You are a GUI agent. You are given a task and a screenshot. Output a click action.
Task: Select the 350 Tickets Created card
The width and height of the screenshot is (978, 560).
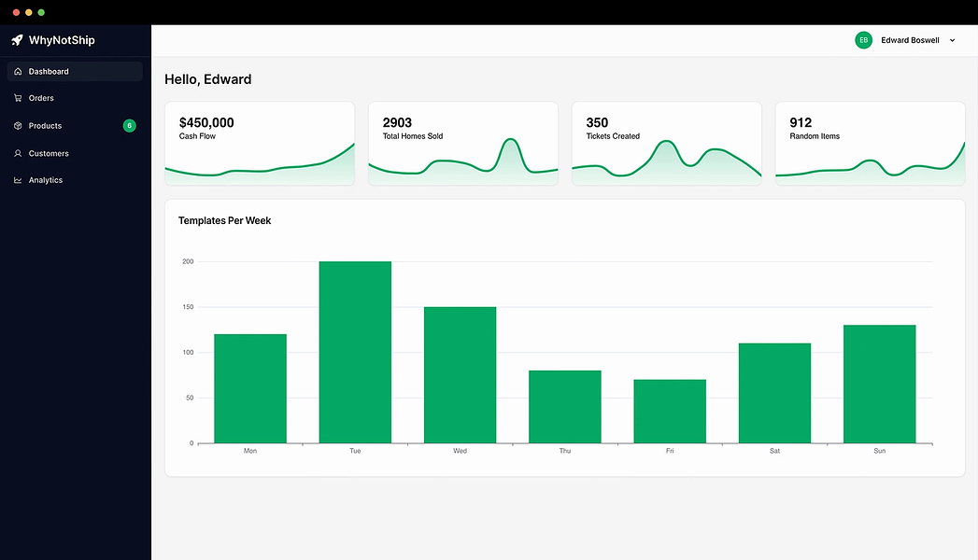pyautogui.click(x=667, y=144)
